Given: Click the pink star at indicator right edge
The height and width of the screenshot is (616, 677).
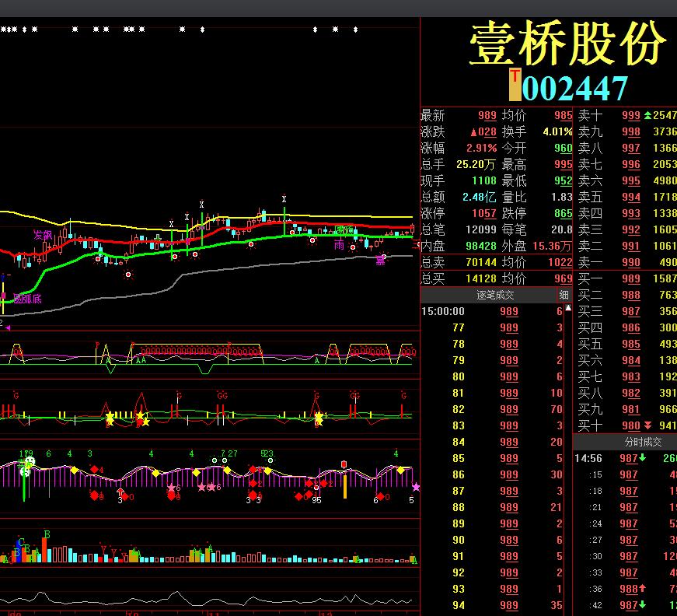Looking at the screenshot, I should pyautogui.click(x=416, y=487).
